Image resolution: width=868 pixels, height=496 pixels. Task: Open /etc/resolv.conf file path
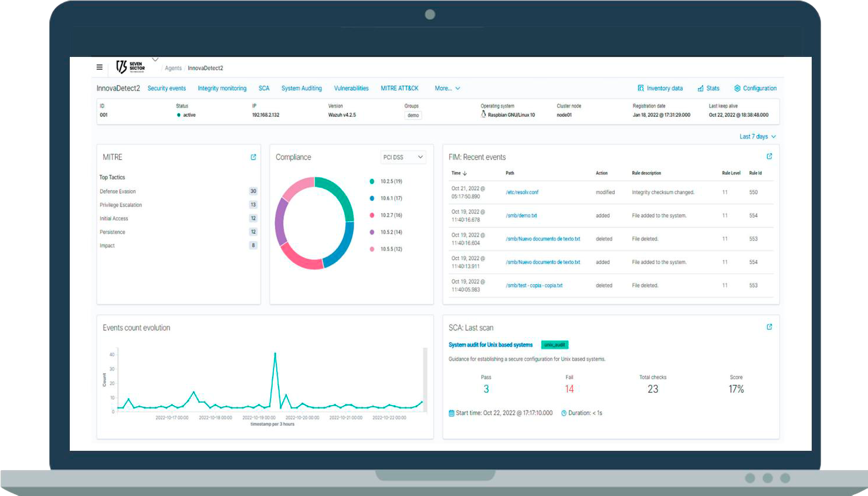[522, 193]
